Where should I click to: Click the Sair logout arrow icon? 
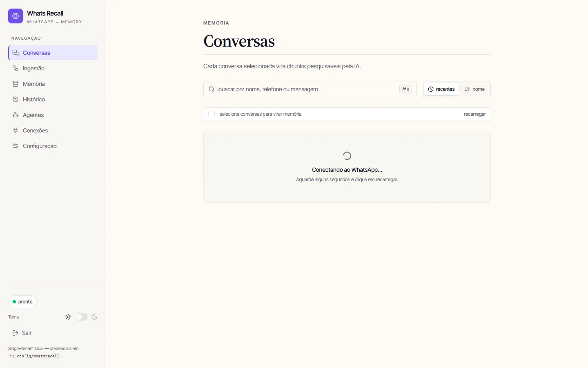[16, 333]
